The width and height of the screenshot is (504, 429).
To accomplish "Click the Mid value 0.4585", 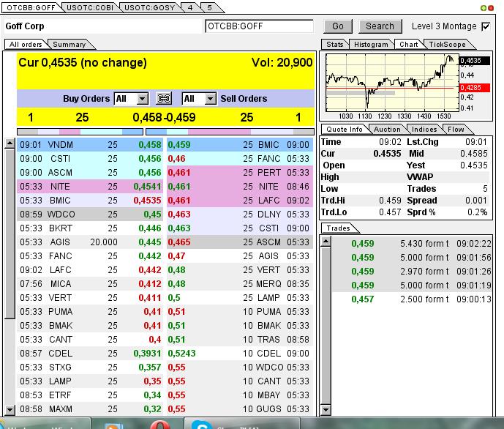I will click(474, 154).
